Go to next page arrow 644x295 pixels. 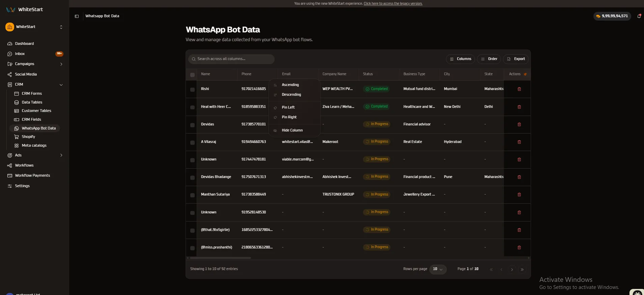coord(512,269)
